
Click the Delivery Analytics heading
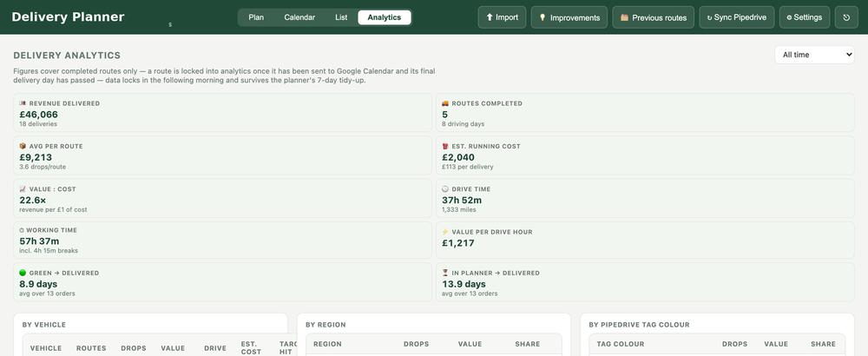tap(67, 56)
